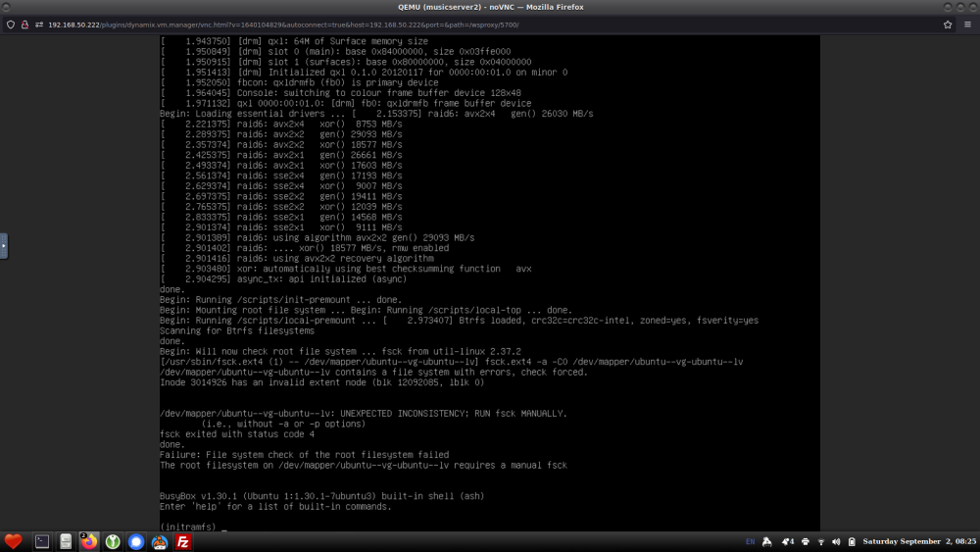View the notification bell showing 4
Image resolution: width=980 pixels, height=552 pixels.
click(788, 542)
